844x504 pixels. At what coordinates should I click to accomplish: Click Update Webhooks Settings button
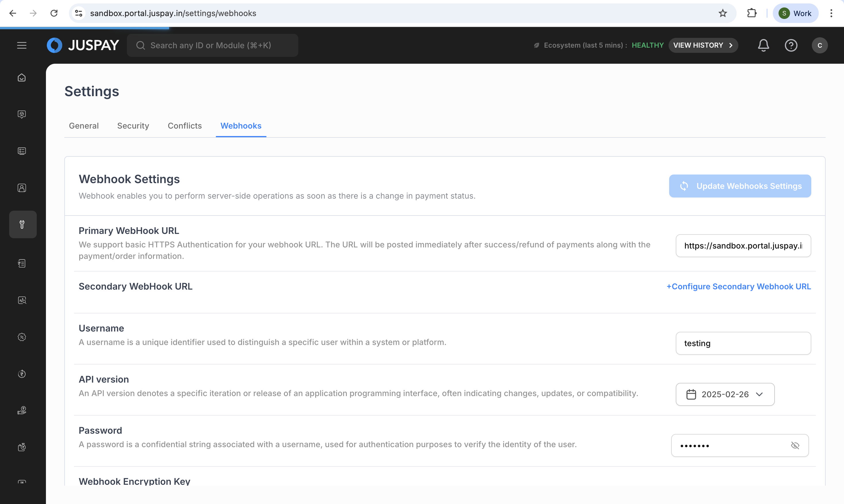point(740,186)
